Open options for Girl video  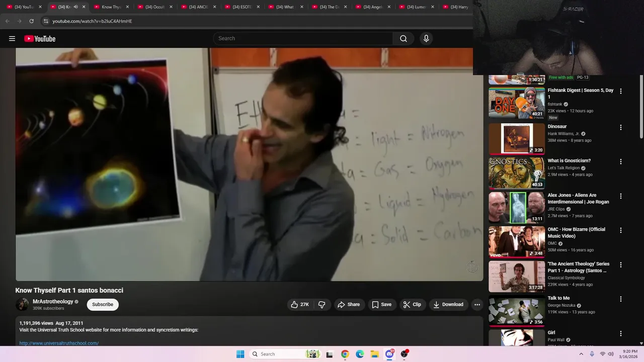click(621, 333)
